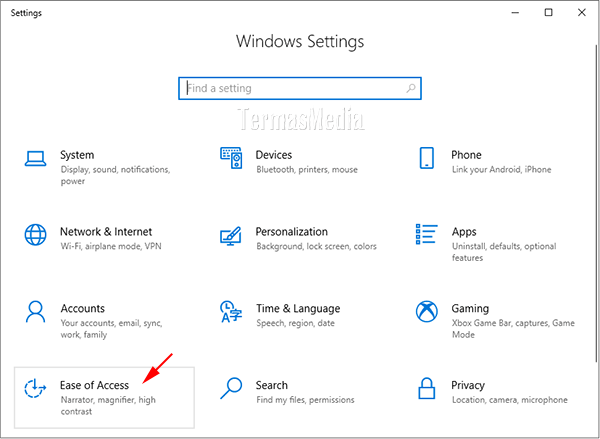
Task: Go to the Personalization heading
Action: [x=292, y=232]
